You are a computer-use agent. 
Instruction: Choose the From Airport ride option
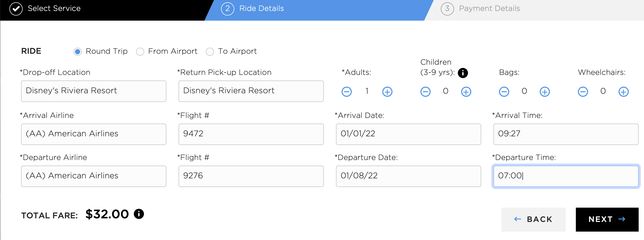(140, 52)
